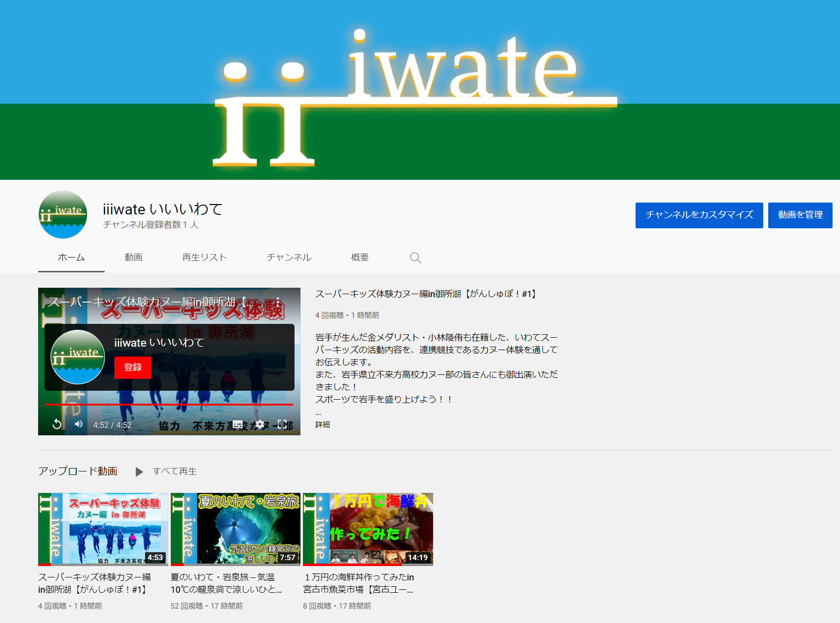Open the 概要 tab
This screenshot has width=840, height=623.
click(360, 258)
